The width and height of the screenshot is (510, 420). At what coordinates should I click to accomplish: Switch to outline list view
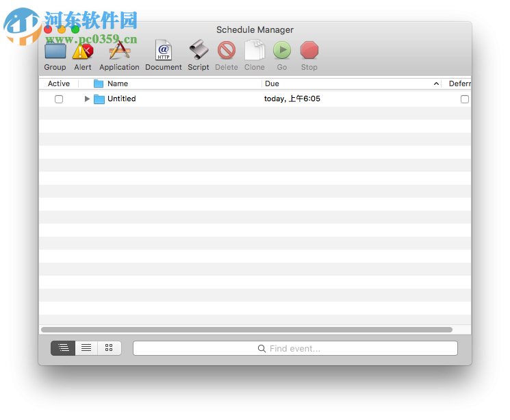pyautogui.click(x=63, y=348)
